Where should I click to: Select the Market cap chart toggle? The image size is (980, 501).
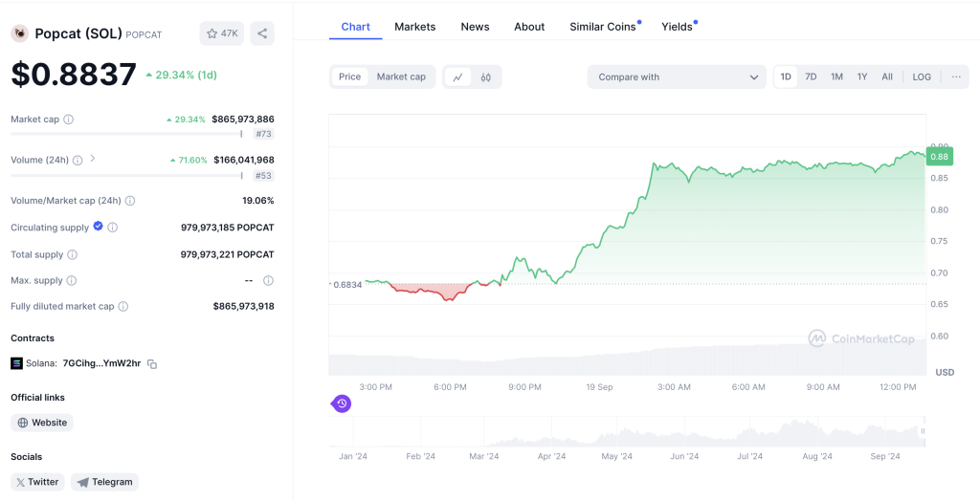click(x=401, y=76)
